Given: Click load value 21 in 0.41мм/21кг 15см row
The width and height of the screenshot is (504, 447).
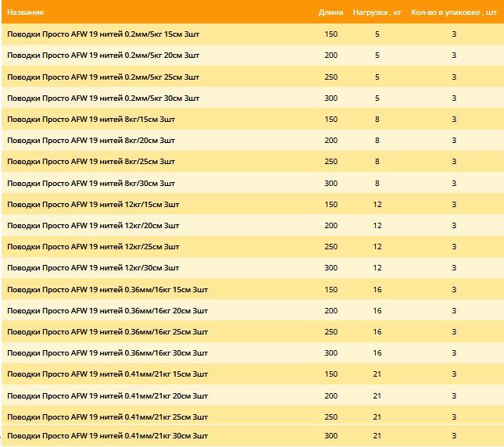Looking at the screenshot, I should click(377, 374).
